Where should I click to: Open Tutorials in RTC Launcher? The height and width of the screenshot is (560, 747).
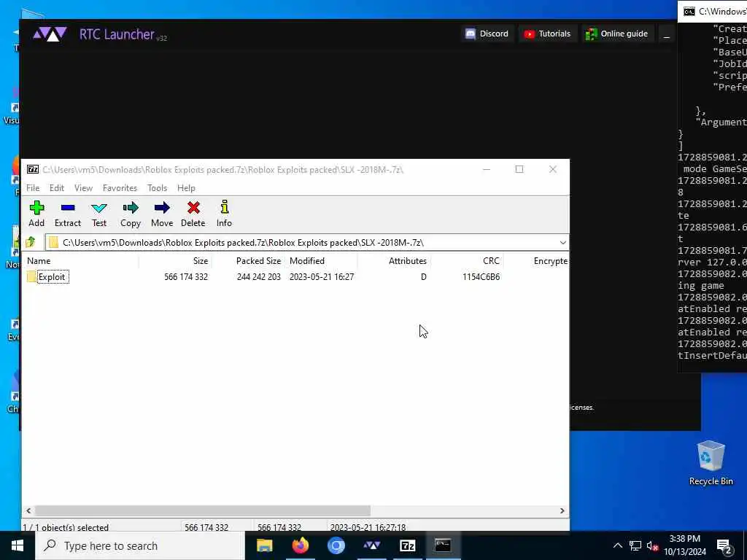point(547,34)
